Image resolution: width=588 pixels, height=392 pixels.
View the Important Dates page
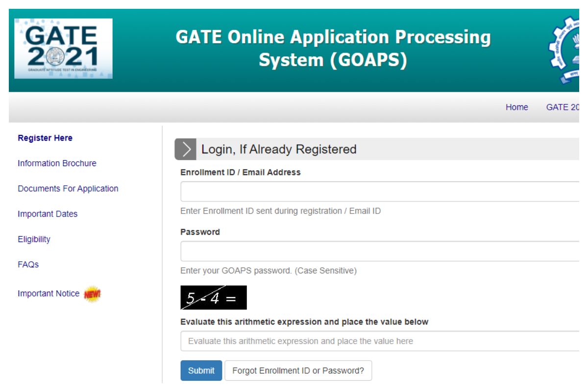pyautogui.click(x=48, y=214)
